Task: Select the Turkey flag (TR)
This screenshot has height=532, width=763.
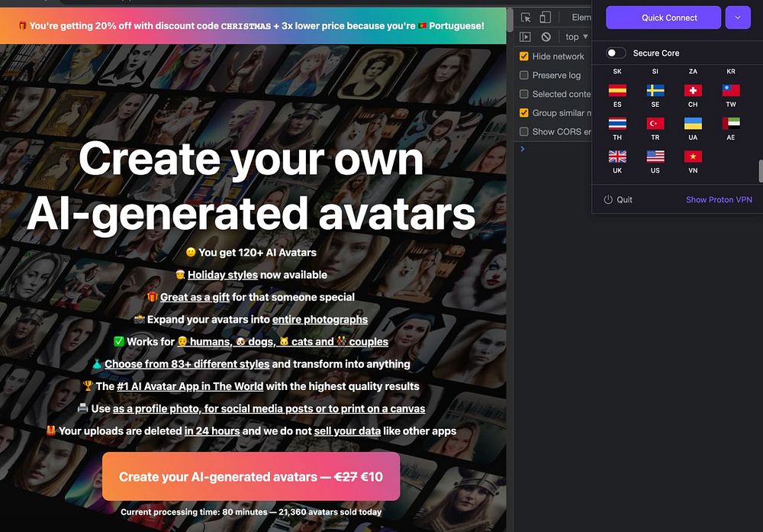Action: pos(655,124)
